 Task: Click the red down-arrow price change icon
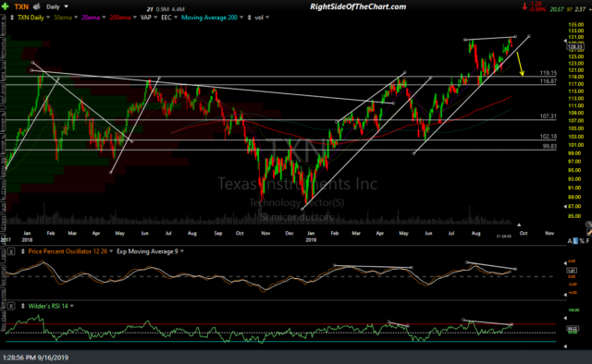point(524,6)
